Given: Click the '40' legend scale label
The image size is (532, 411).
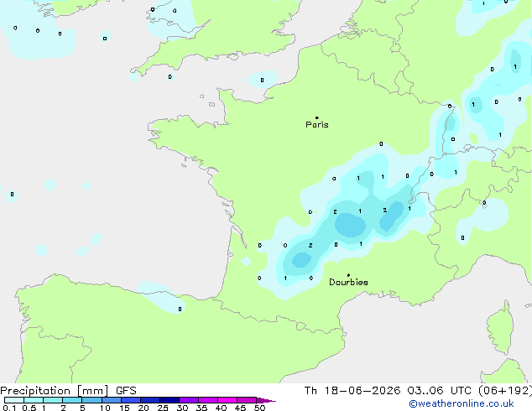Looking at the screenshot, I should pos(221,408).
